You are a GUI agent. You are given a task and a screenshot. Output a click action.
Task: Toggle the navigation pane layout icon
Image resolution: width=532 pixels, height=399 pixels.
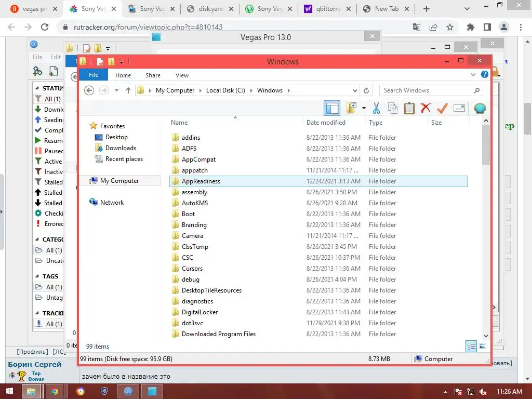332,108
